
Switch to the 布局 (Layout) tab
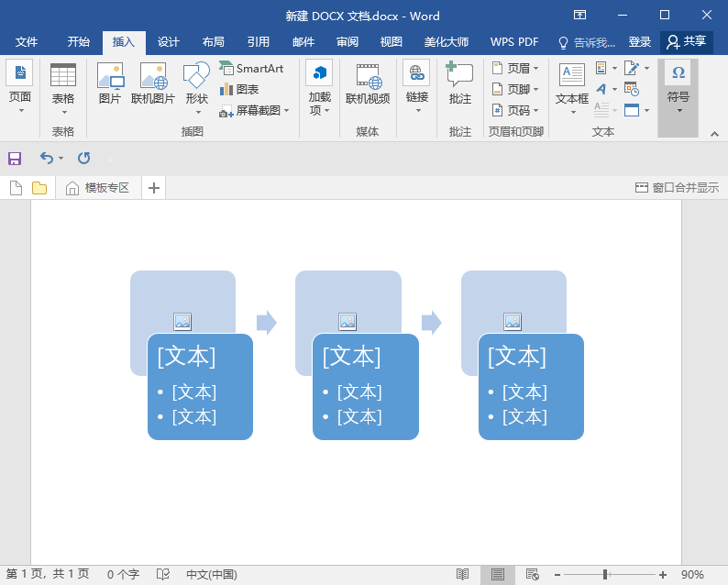point(213,42)
